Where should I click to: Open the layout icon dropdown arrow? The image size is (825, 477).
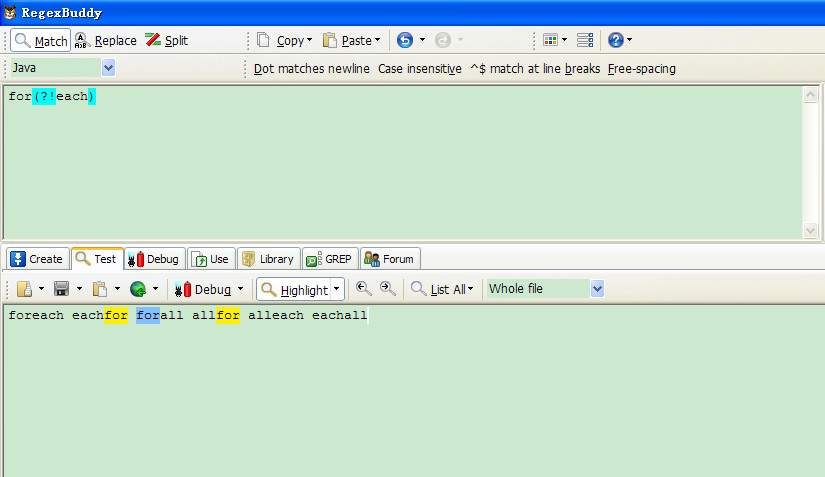coord(565,40)
